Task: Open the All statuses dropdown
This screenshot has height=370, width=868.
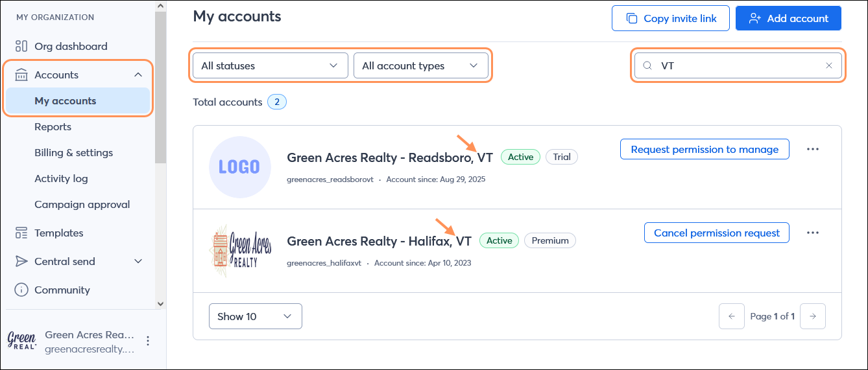Action: [270, 65]
